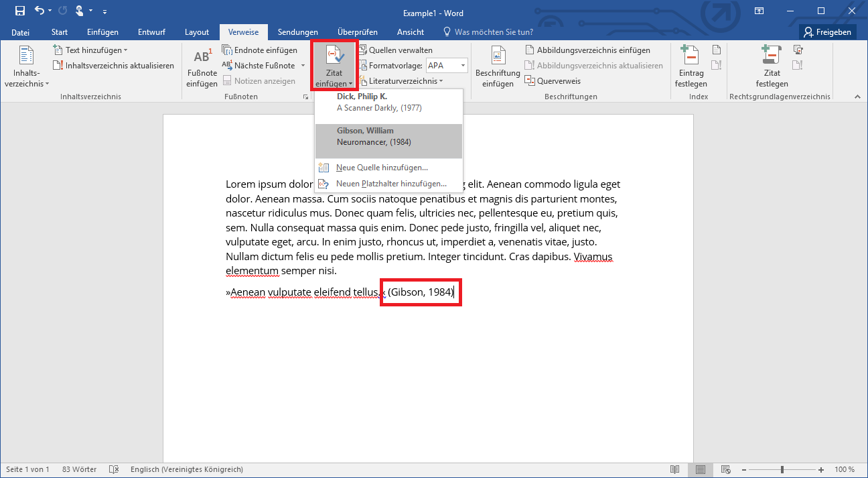This screenshot has height=478, width=868.
Task: Switch to web layout view
Action: (x=725, y=469)
